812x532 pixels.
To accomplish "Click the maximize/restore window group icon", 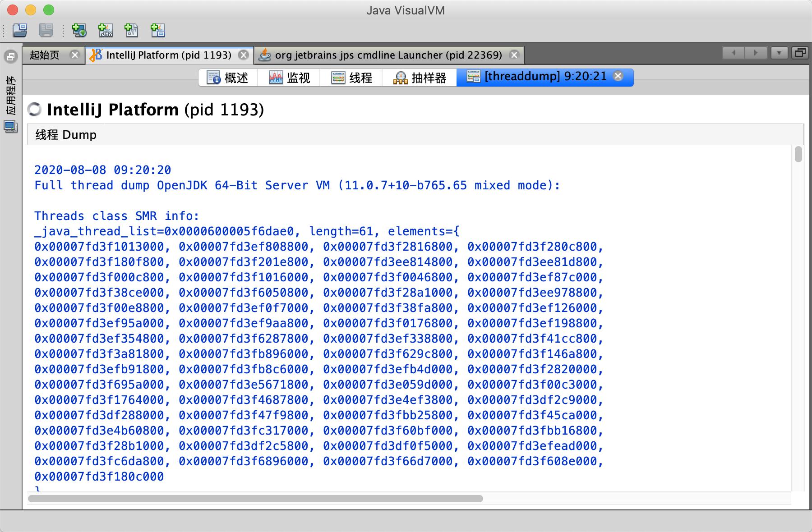I will [800, 53].
